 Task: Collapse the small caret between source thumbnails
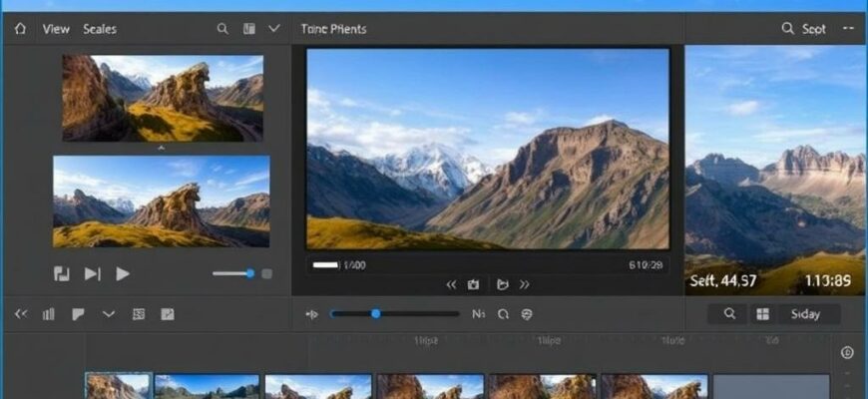tap(161, 149)
